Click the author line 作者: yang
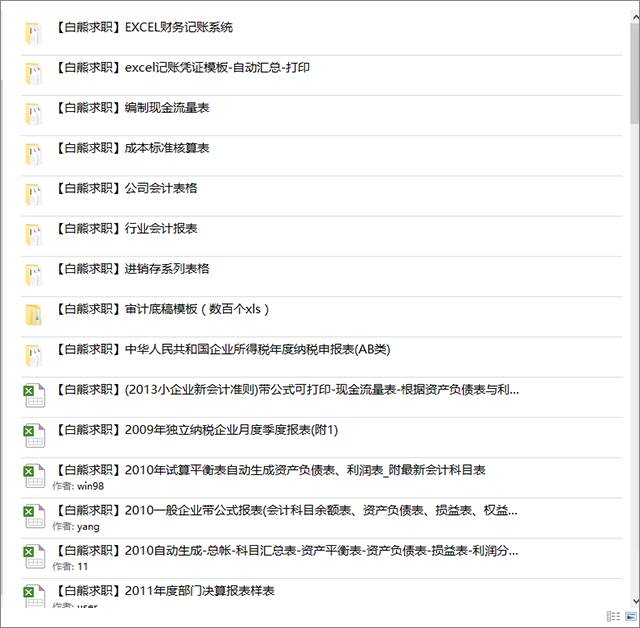 point(76,527)
